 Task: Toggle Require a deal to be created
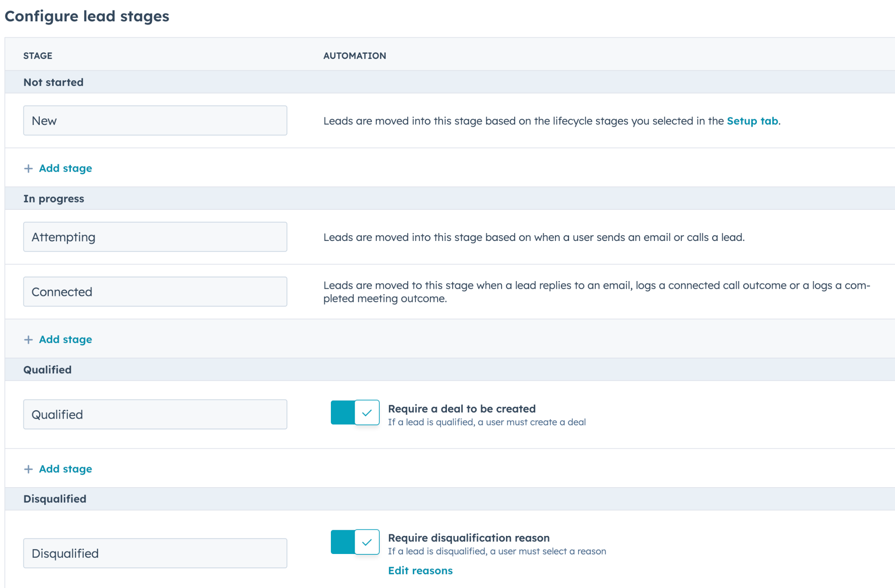[x=355, y=412]
